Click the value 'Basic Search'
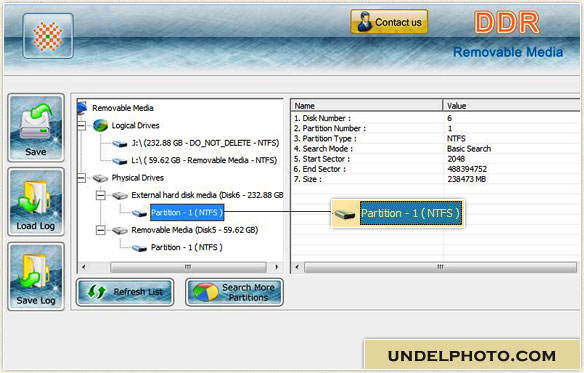This screenshot has height=373, width=584. point(469,149)
